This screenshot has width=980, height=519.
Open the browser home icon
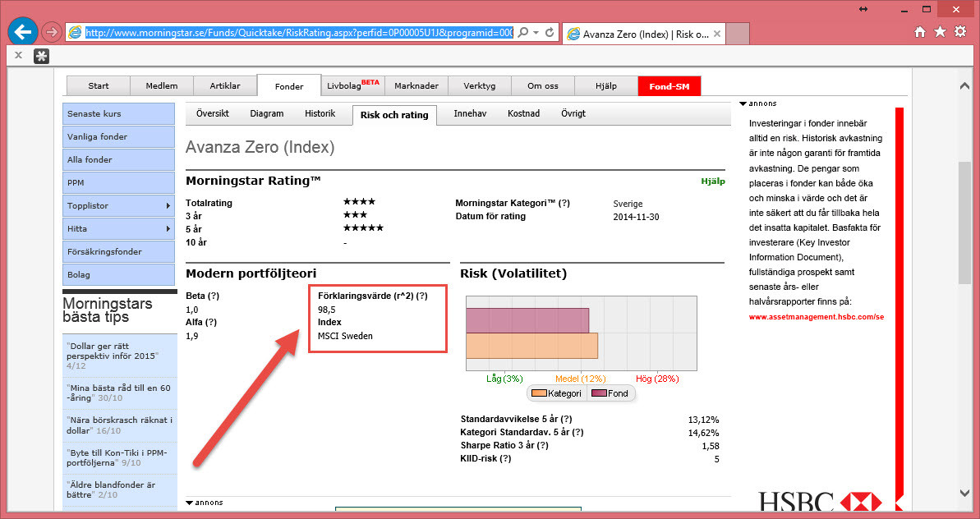click(x=920, y=32)
